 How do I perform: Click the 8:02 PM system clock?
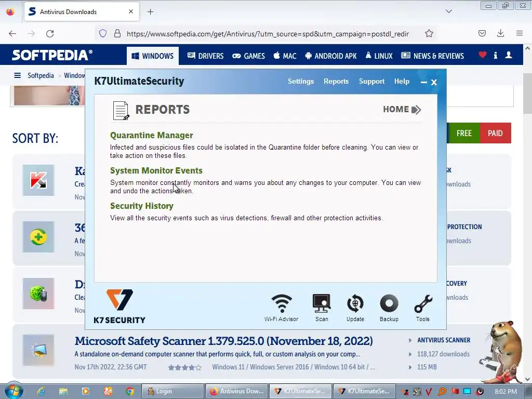click(x=506, y=392)
